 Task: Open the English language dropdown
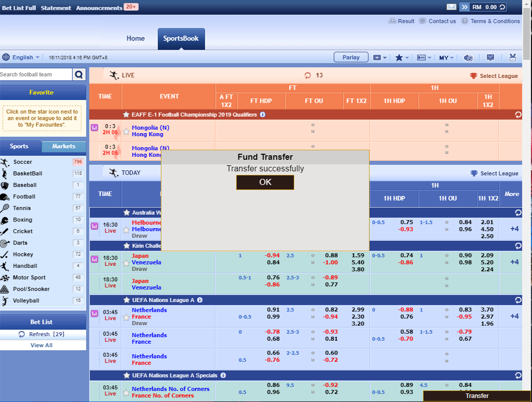(x=21, y=57)
